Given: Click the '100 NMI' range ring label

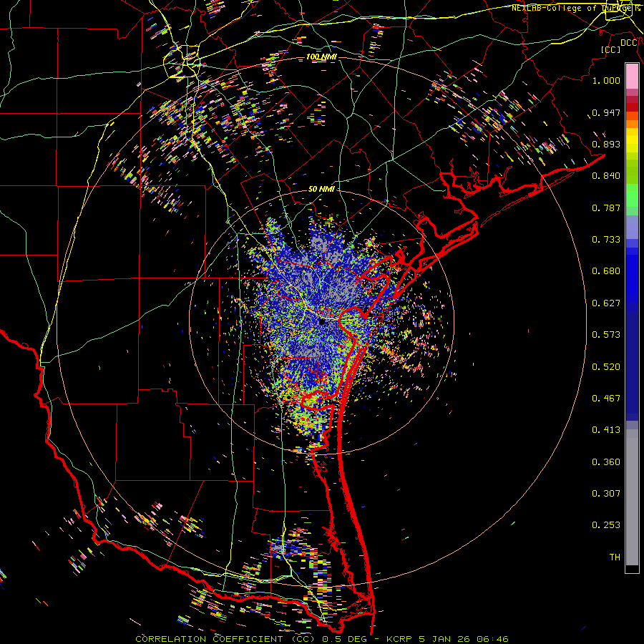Looking at the screenshot, I should [x=321, y=57].
